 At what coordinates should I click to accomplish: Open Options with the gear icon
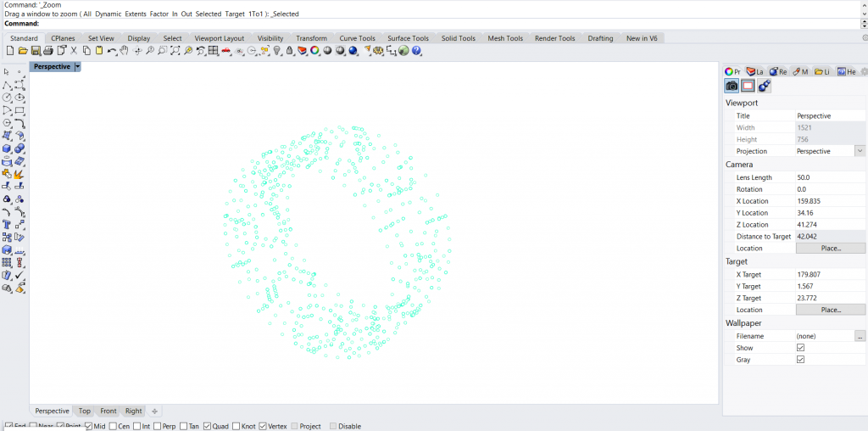pos(378,50)
